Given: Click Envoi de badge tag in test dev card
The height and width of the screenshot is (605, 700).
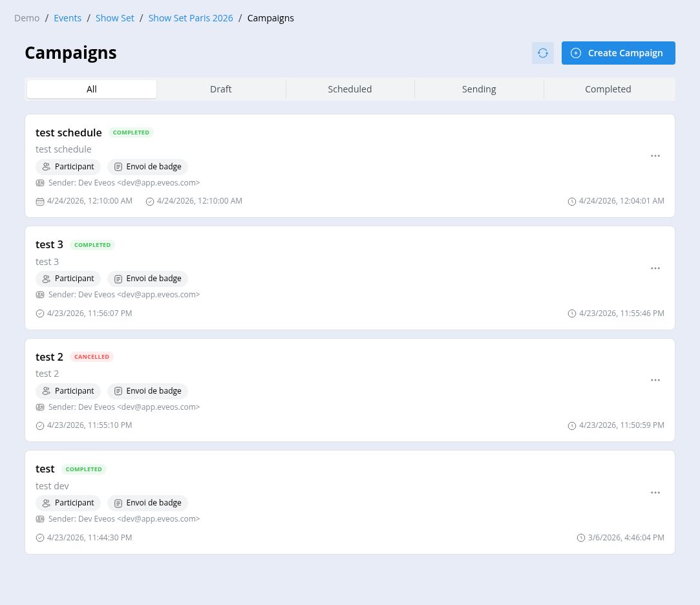Looking at the screenshot, I should point(148,503).
